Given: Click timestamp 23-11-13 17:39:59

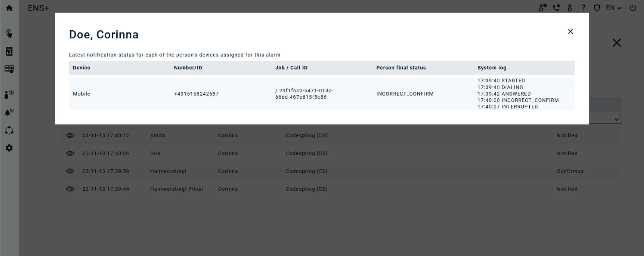Looking at the screenshot, I should (106, 171).
